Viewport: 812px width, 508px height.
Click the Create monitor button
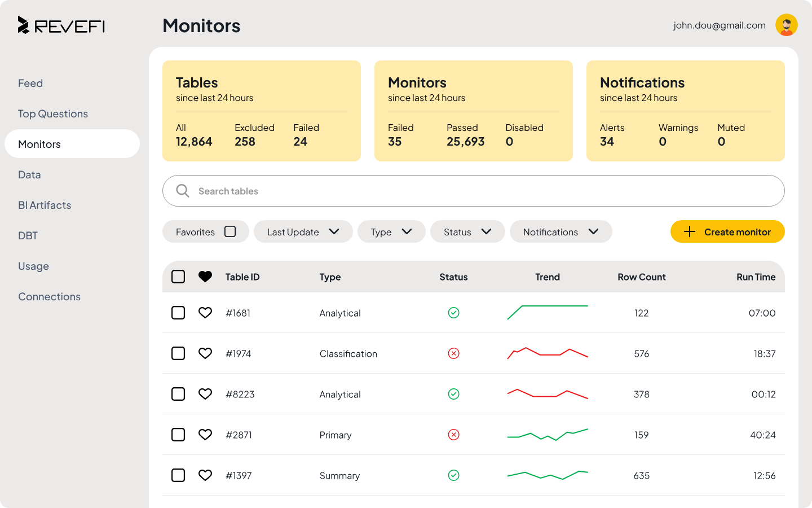pyautogui.click(x=727, y=231)
